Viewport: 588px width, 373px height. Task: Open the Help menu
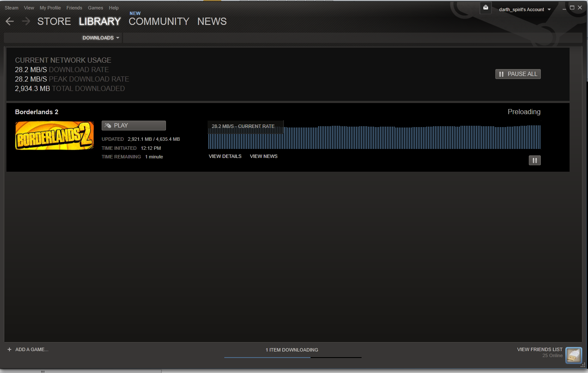[x=114, y=8]
